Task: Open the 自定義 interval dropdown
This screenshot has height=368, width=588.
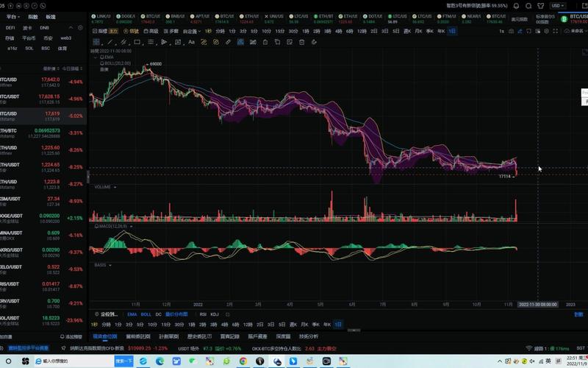Action: coord(192,31)
